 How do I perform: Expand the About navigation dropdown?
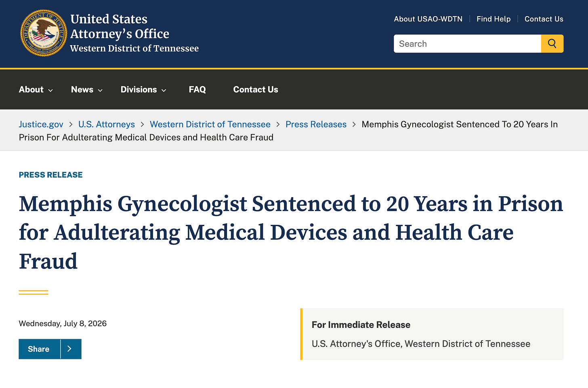[x=36, y=90]
